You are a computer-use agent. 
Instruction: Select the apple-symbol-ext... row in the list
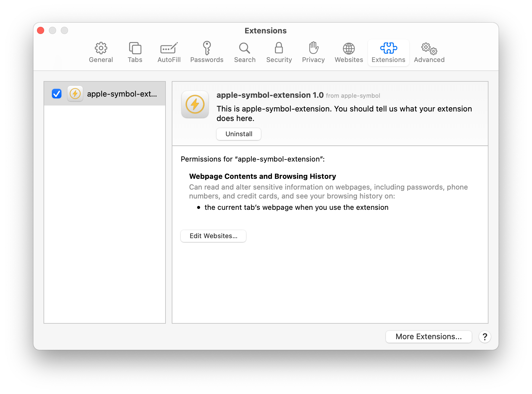105,94
